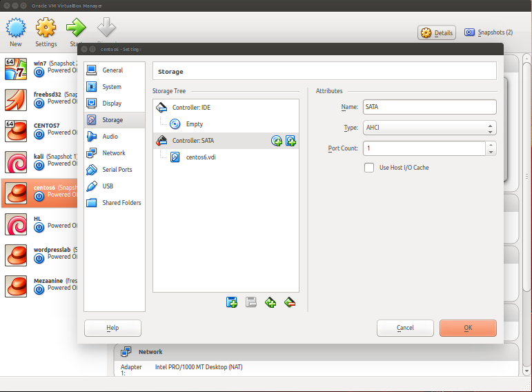Open the Settings gear in the toolbar
Image resolution: width=532 pixels, height=392 pixels.
pos(46,31)
